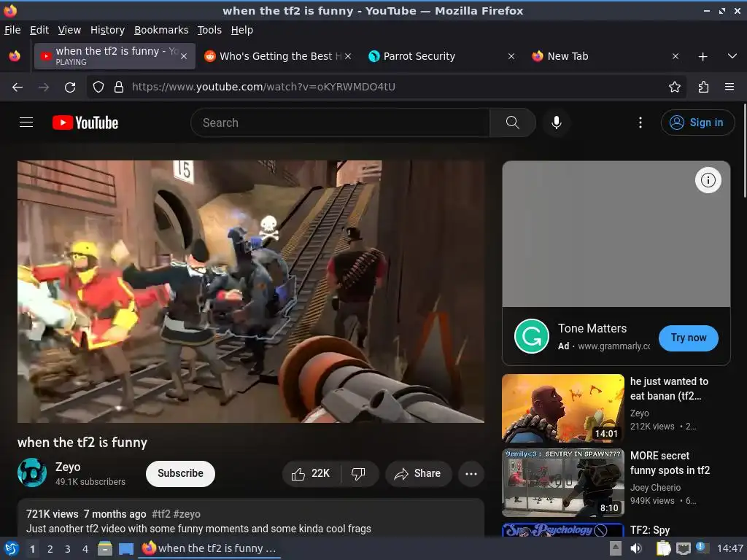Open the YouTube guide hamburger menu
The image size is (747, 560).
[26, 122]
